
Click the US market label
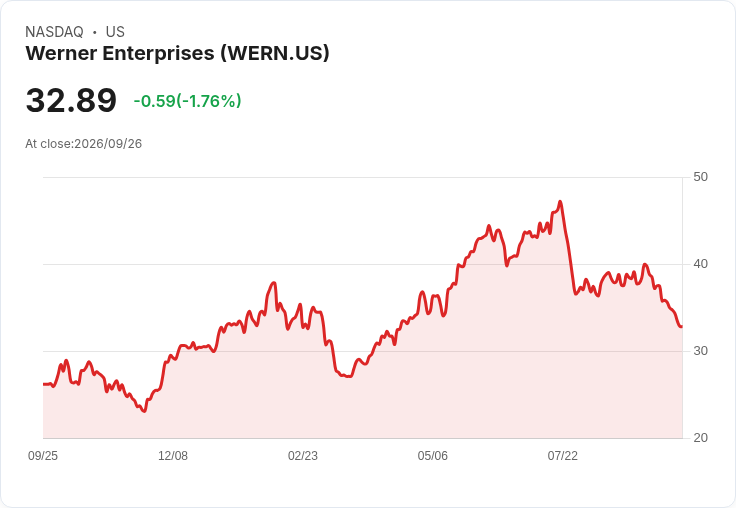tap(115, 32)
